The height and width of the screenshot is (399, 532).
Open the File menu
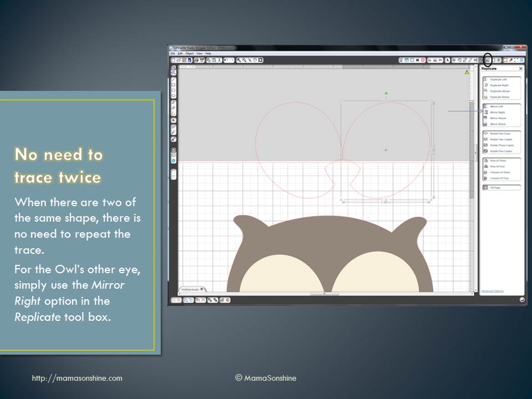click(173, 53)
